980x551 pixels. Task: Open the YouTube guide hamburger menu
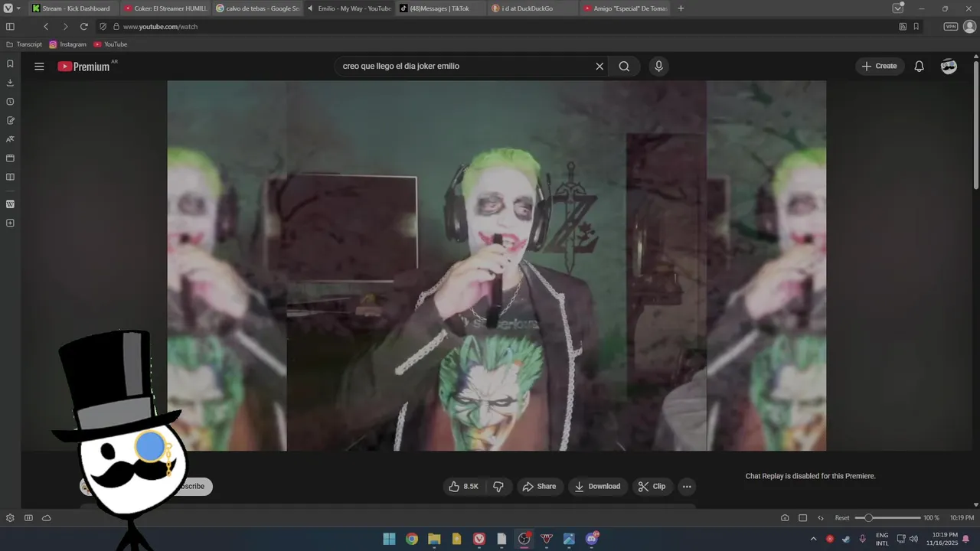39,66
